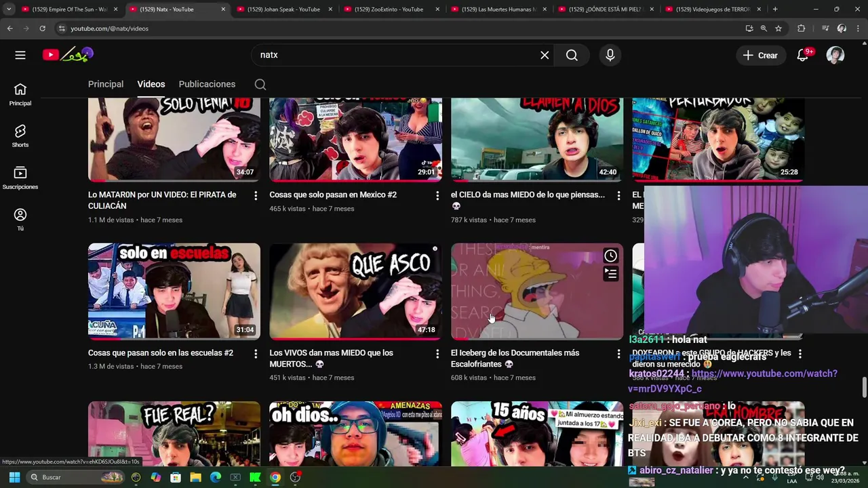Open the Chrome three-dot menu

pos(858,28)
